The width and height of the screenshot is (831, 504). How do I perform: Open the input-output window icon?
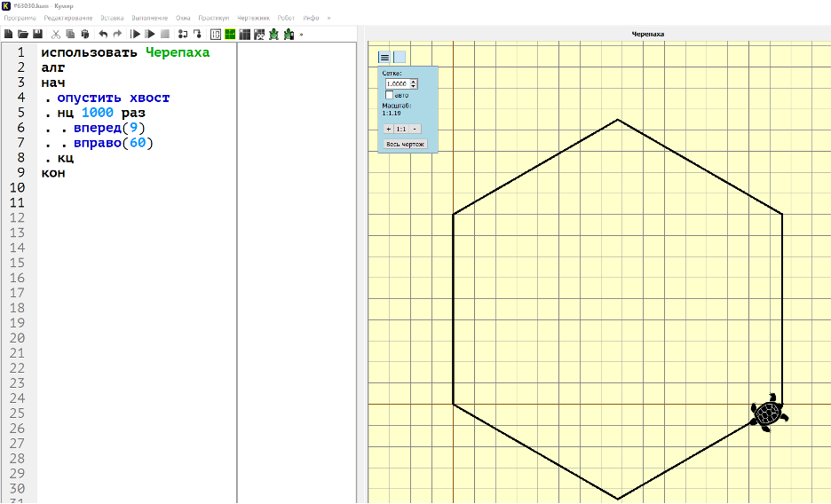(x=215, y=35)
